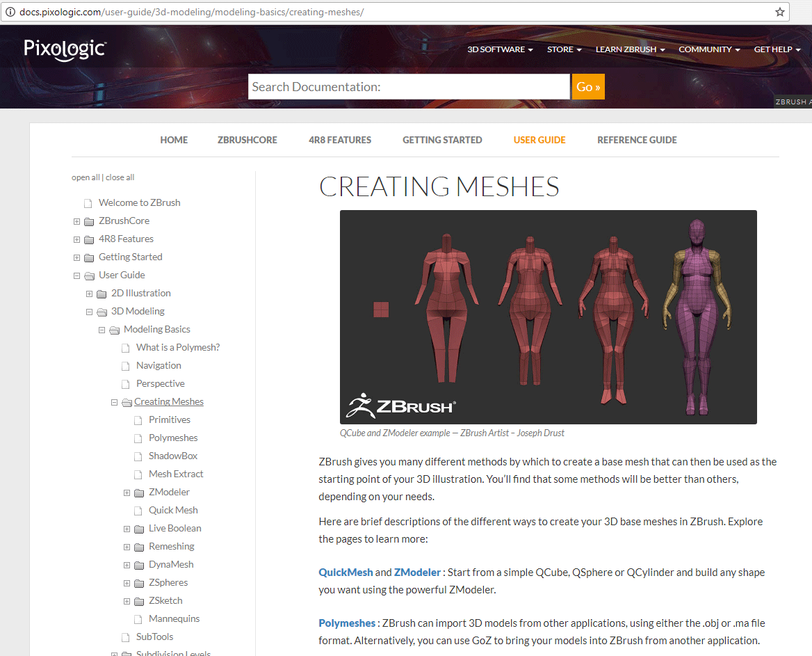Expand the ZBrushCore tree node
The image size is (812, 656).
pos(76,222)
